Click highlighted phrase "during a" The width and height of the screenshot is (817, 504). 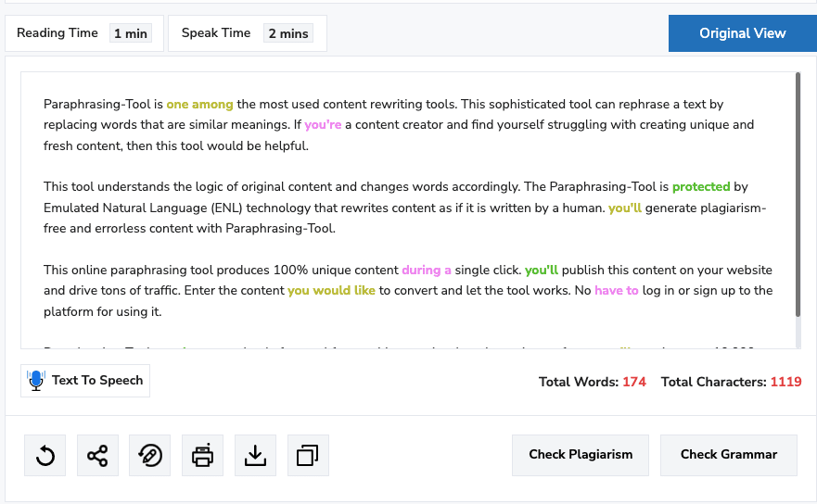click(x=427, y=271)
